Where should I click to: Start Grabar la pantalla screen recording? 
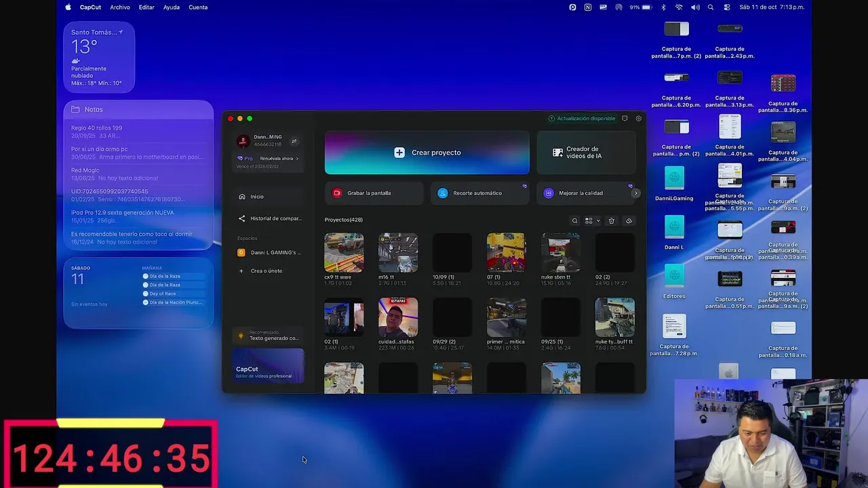point(374,193)
